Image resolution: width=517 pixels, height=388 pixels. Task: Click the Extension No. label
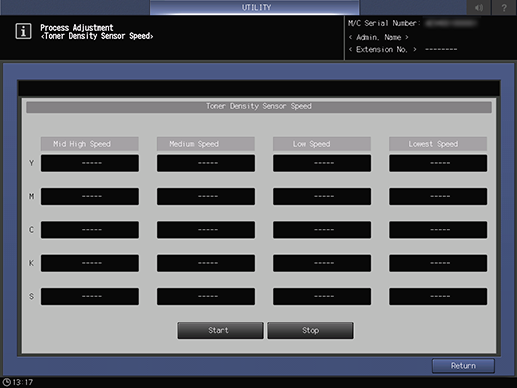[382, 50]
